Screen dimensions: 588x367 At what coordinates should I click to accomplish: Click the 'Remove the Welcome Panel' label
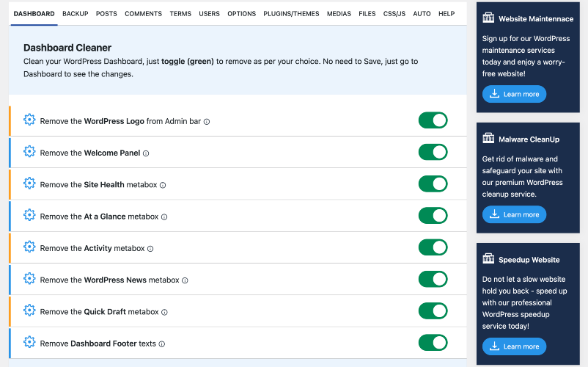point(90,153)
